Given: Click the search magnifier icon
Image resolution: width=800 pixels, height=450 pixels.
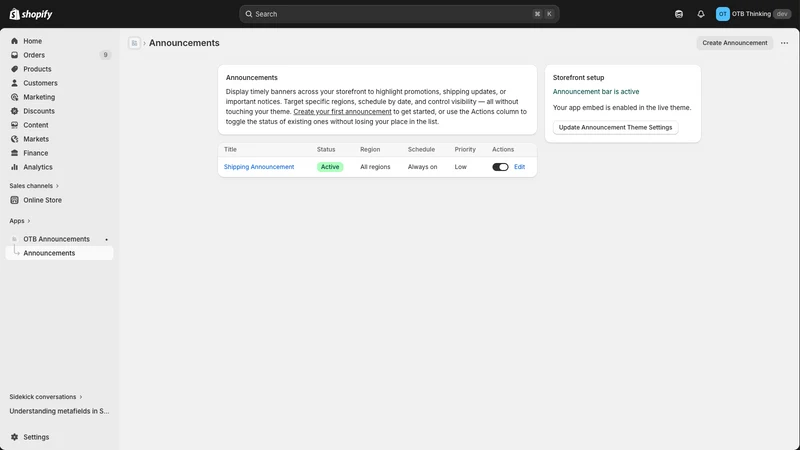Looking at the screenshot, I should pyautogui.click(x=248, y=14).
